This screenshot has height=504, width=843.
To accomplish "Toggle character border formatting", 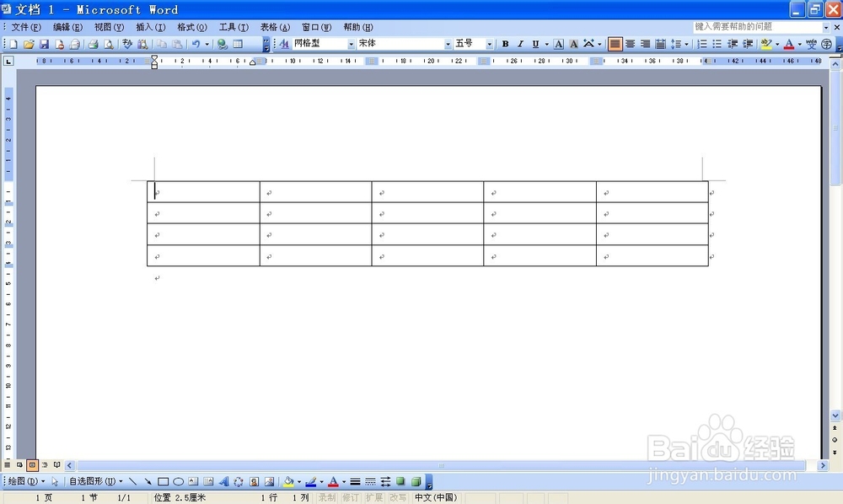I will point(559,44).
